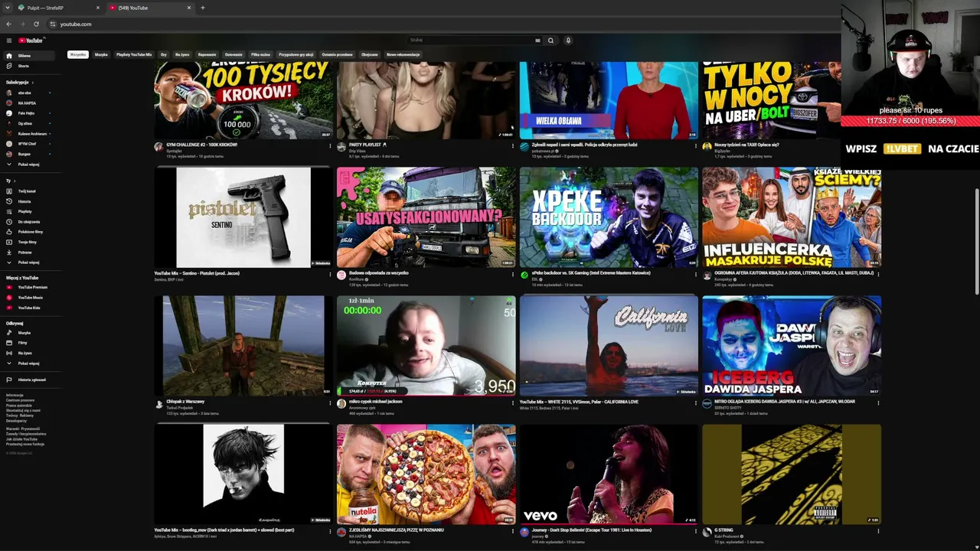Open YouTube Kids link
980x551 pixels.
point(28,308)
